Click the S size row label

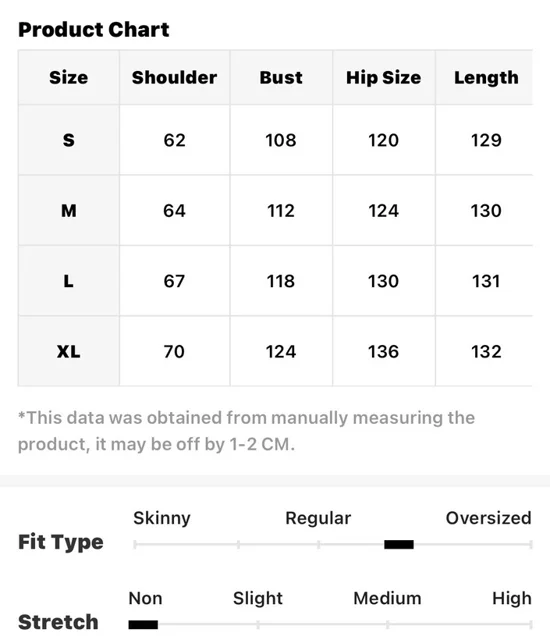[69, 140]
